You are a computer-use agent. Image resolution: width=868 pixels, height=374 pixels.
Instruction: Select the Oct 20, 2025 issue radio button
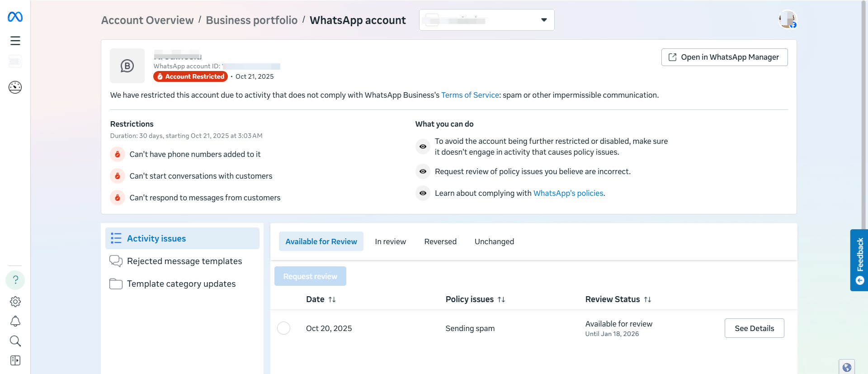283,328
